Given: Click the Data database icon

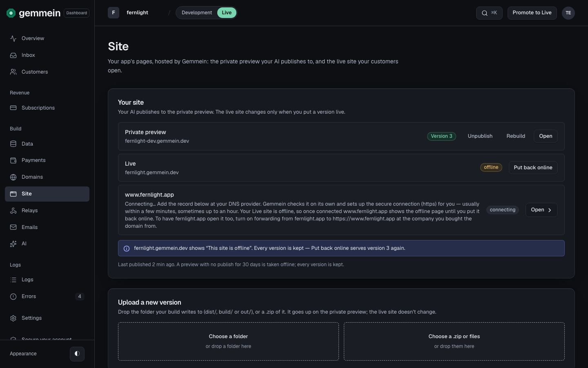Looking at the screenshot, I should point(13,144).
